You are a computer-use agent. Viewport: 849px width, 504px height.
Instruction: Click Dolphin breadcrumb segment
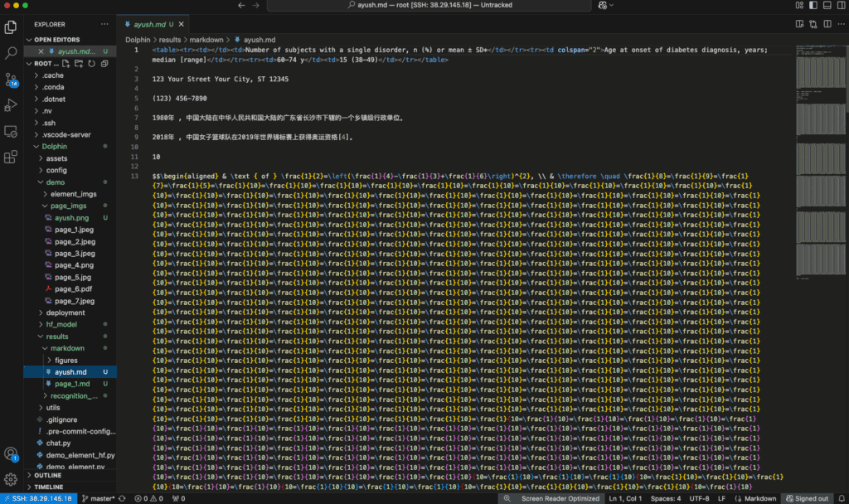[x=138, y=40]
